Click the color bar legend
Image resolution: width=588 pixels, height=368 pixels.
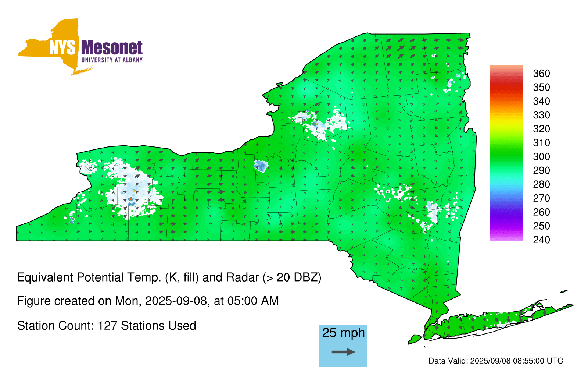[x=506, y=153]
